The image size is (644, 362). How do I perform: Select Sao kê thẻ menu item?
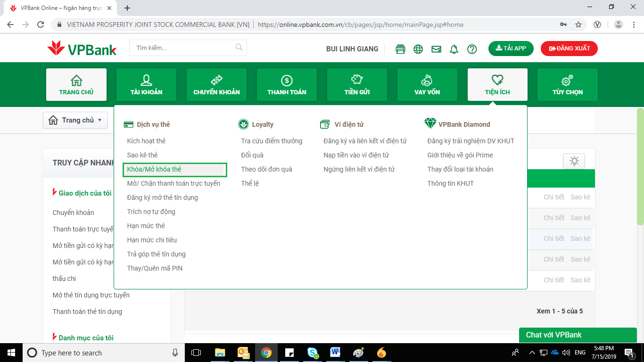pos(142,155)
